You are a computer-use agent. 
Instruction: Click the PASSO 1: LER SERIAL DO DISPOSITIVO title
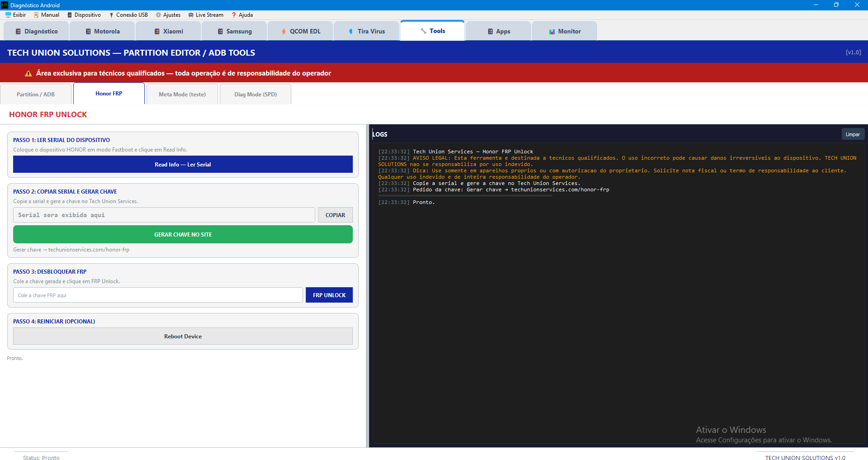point(62,140)
